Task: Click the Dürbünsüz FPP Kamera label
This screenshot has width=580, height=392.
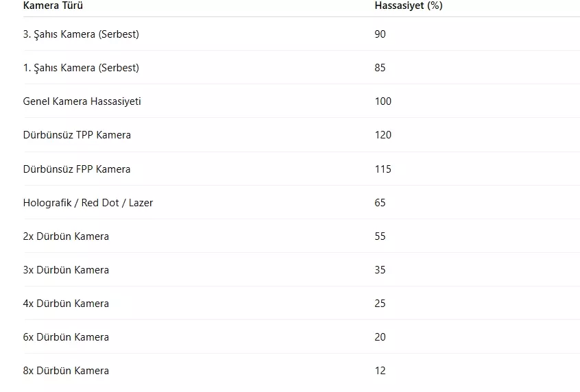Action: coord(77,169)
